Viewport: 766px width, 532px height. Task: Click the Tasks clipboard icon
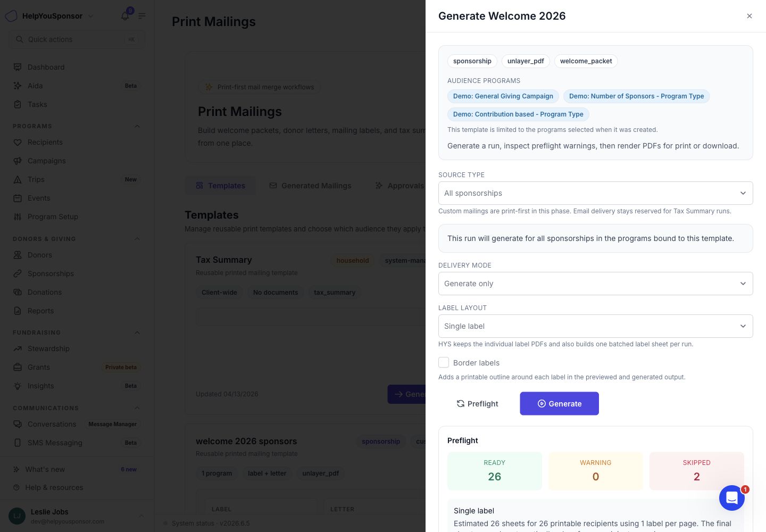click(18, 104)
